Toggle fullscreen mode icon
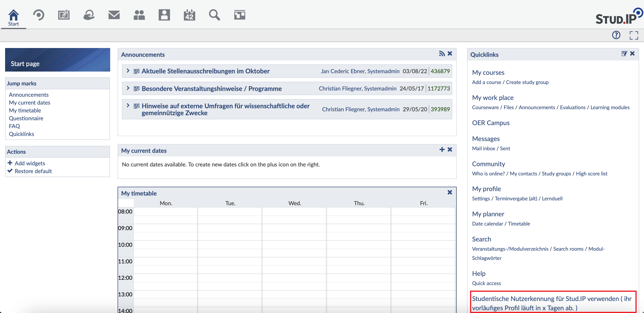This screenshot has width=644, height=313. (634, 35)
